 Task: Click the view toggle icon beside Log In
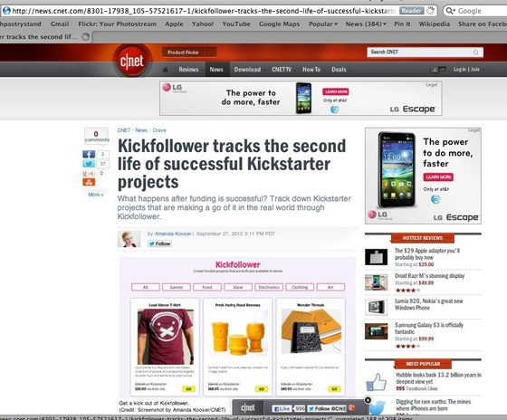438,70
